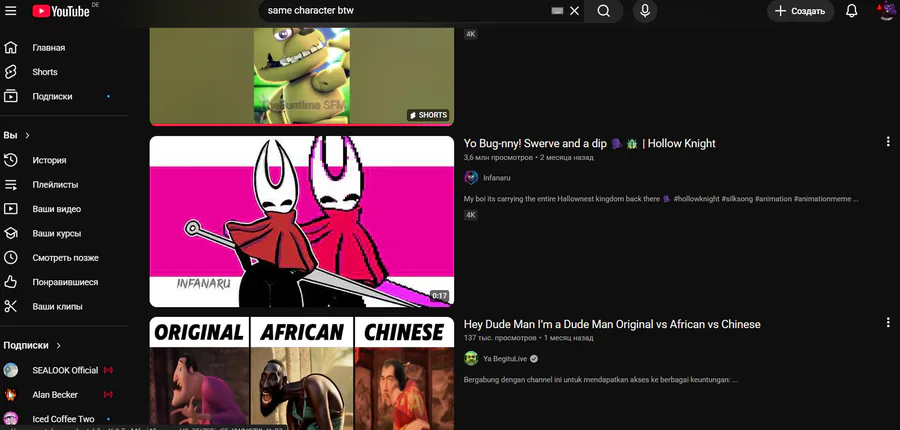Viewport: 900px width, 430px height.
Task: Click the SHORTS badge on first thumbnail
Action: (x=428, y=115)
